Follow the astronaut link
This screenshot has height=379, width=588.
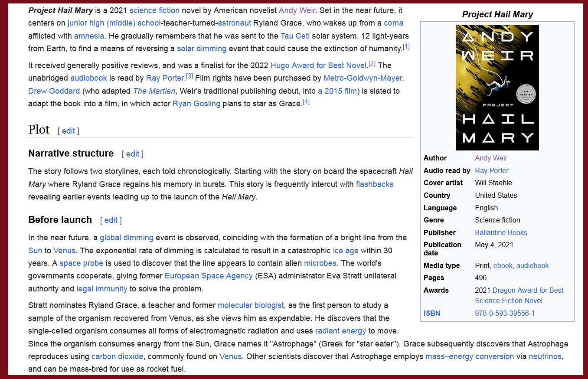click(x=234, y=23)
